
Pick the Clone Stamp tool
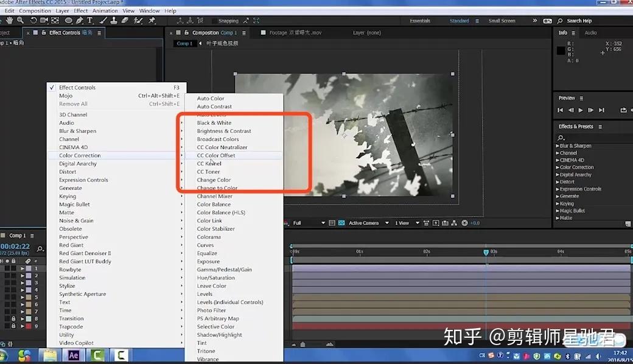(114, 20)
